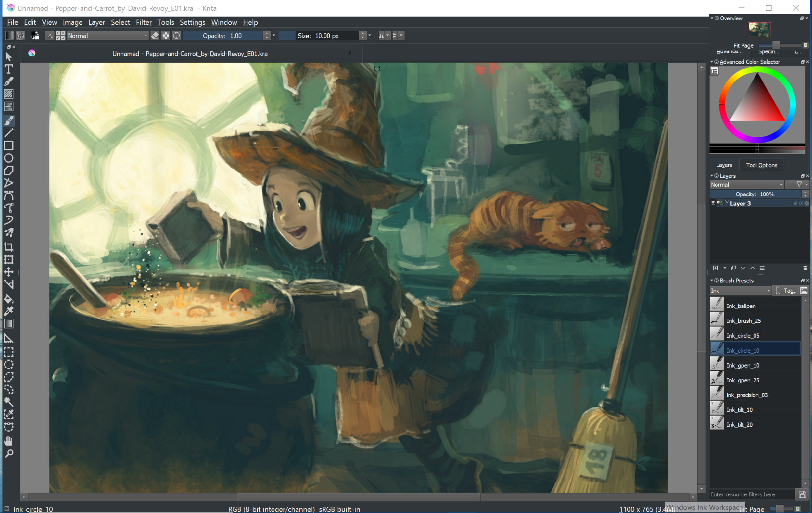Select the Text tool
Screen dimensions: 812x513
(x=8, y=69)
